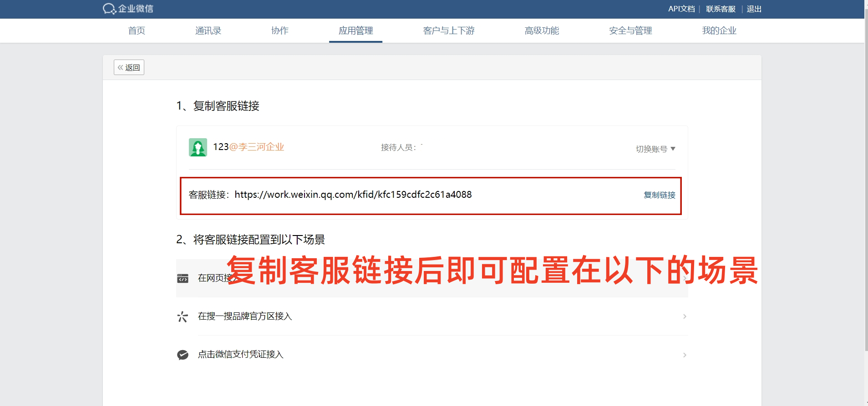Open the 通讯录 tab

[x=208, y=30]
